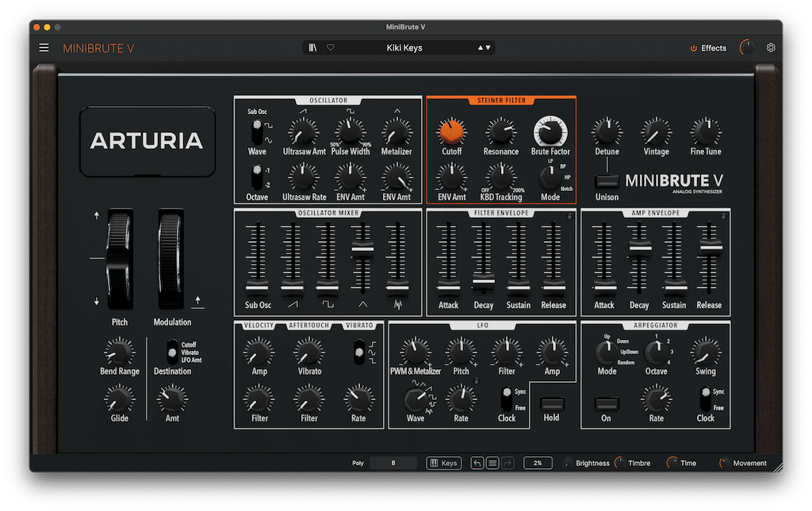Screen dimensions: 812x511
Task: Click the Amp Envelope Release fader
Action: [710, 247]
